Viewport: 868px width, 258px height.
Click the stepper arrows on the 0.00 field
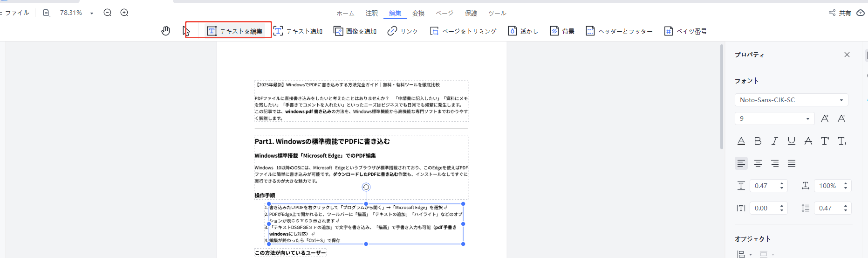click(x=782, y=208)
